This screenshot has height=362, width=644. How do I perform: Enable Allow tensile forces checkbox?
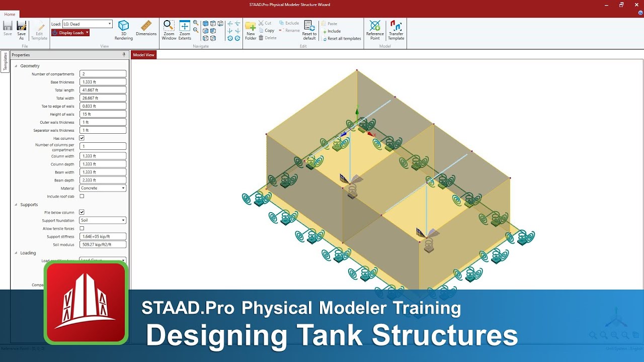point(82,228)
